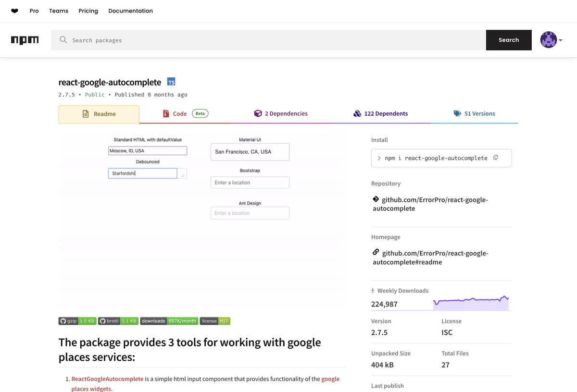
Task: Click the Code tab file icon
Action: (166, 114)
